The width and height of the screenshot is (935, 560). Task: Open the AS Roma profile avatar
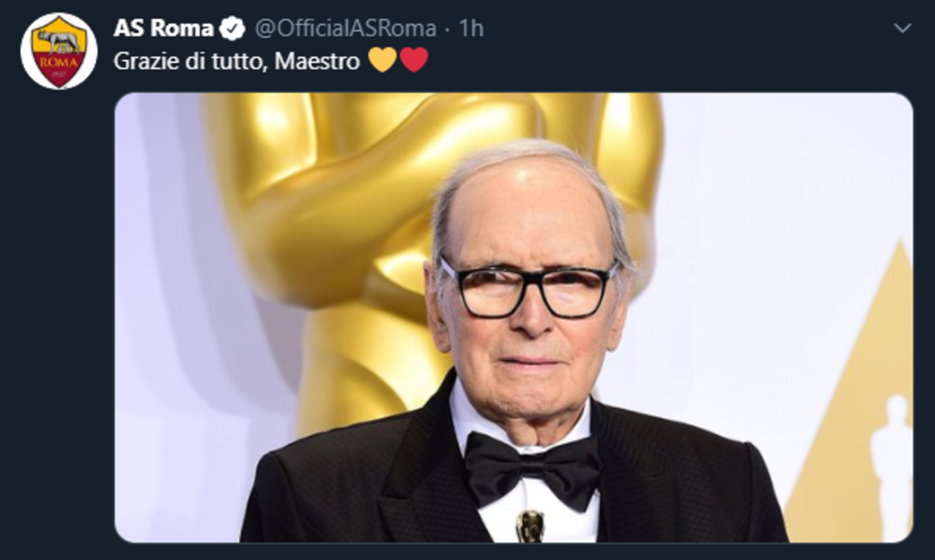point(59,50)
